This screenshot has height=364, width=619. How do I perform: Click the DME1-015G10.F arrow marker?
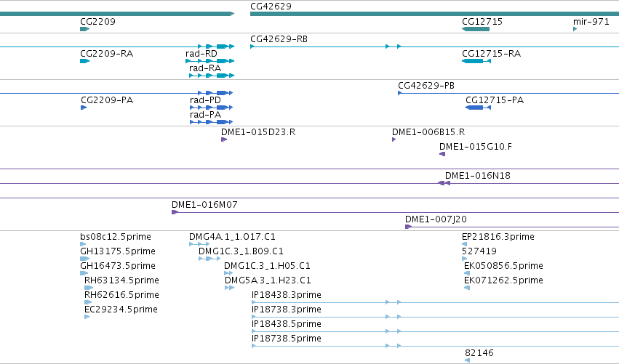point(442,154)
